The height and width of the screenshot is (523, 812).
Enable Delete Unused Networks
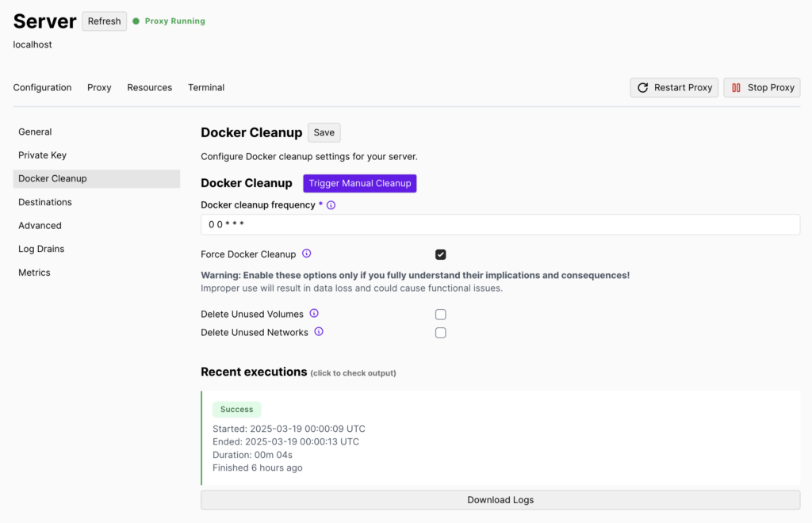point(440,332)
